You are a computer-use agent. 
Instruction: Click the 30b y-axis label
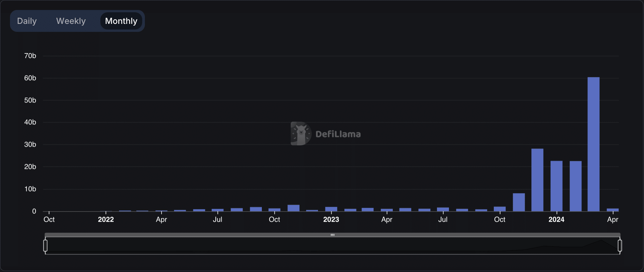coord(30,144)
